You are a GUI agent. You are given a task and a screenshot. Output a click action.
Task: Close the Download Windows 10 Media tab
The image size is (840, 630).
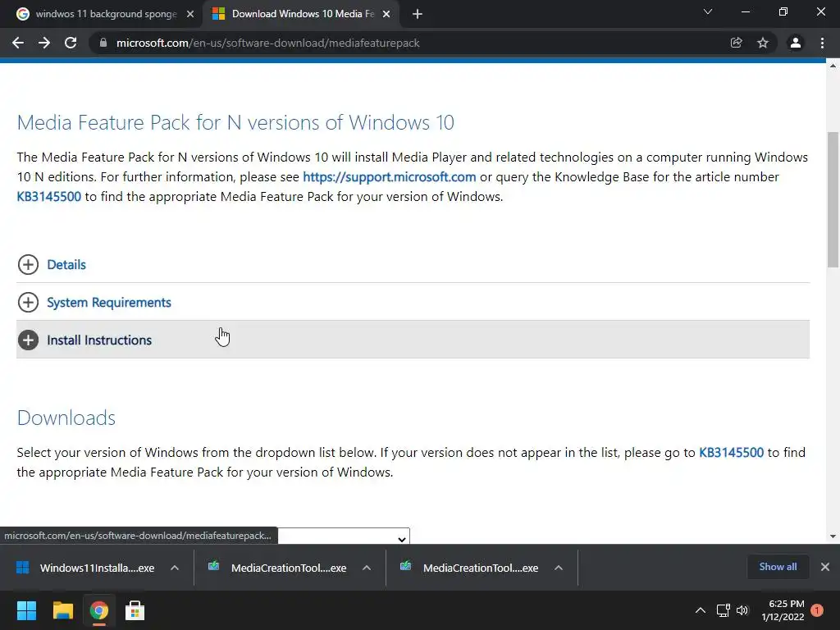(x=386, y=14)
